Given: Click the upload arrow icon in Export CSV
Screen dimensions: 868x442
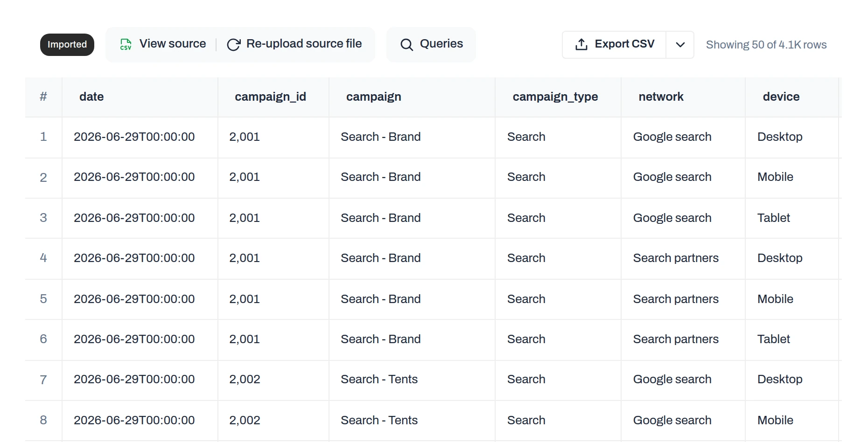Looking at the screenshot, I should point(581,44).
